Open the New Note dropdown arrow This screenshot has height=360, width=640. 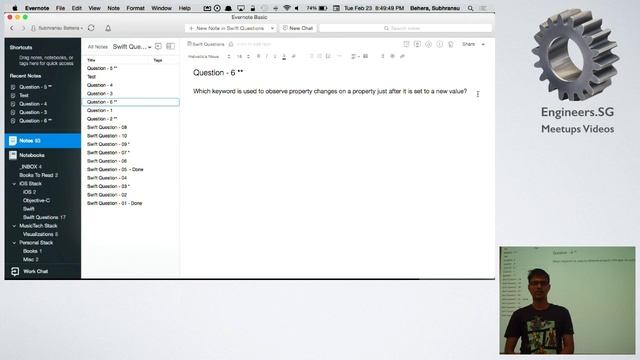[272, 28]
